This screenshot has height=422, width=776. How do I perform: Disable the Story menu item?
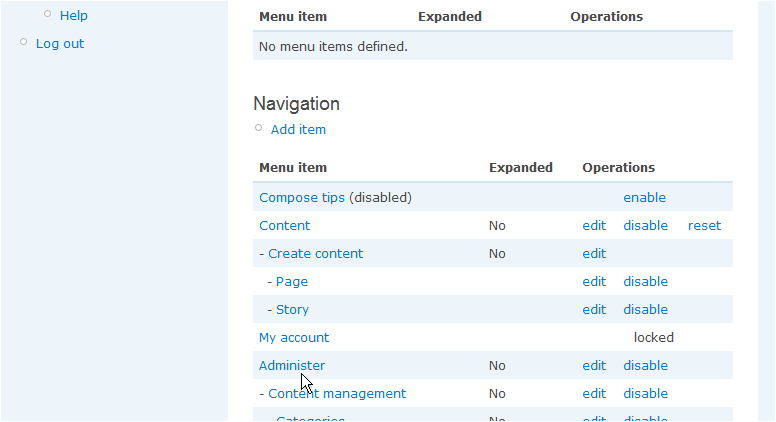click(645, 309)
